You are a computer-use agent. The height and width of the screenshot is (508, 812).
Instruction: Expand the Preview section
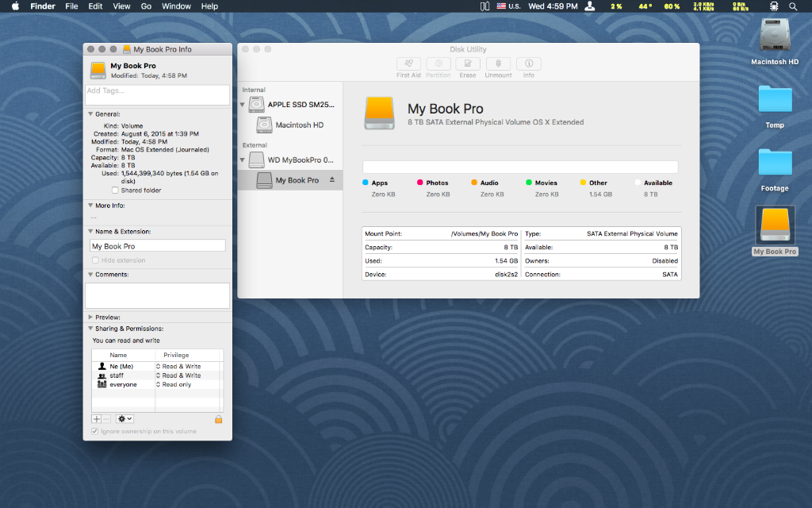[90, 317]
